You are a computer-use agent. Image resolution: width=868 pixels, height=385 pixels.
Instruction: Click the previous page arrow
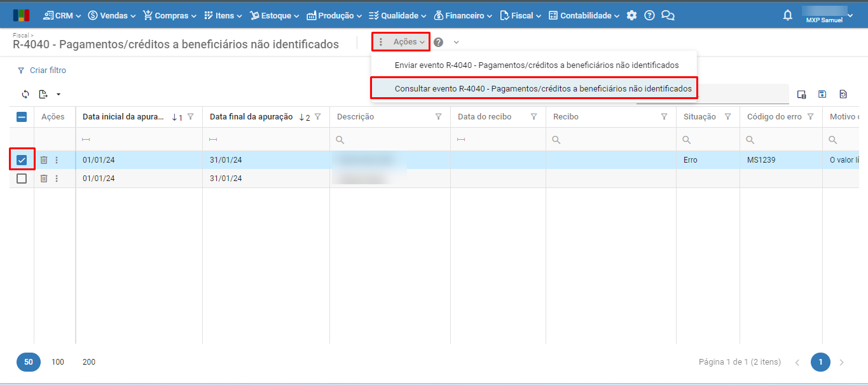click(x=797, y=362)
